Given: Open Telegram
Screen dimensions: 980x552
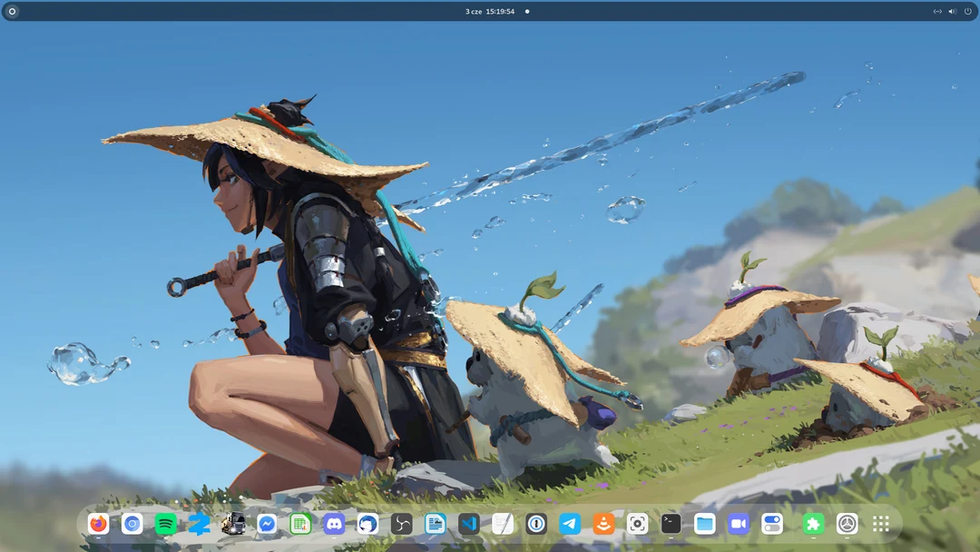Looking at the screenshot, I should click(x=569, y=524).
